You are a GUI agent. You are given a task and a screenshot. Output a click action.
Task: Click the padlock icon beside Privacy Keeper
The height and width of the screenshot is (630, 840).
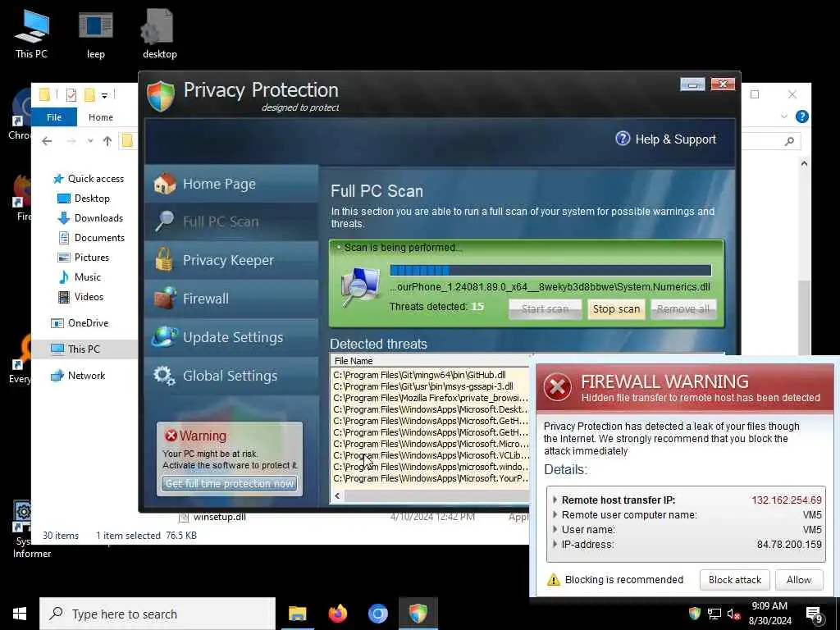[164, 260]
